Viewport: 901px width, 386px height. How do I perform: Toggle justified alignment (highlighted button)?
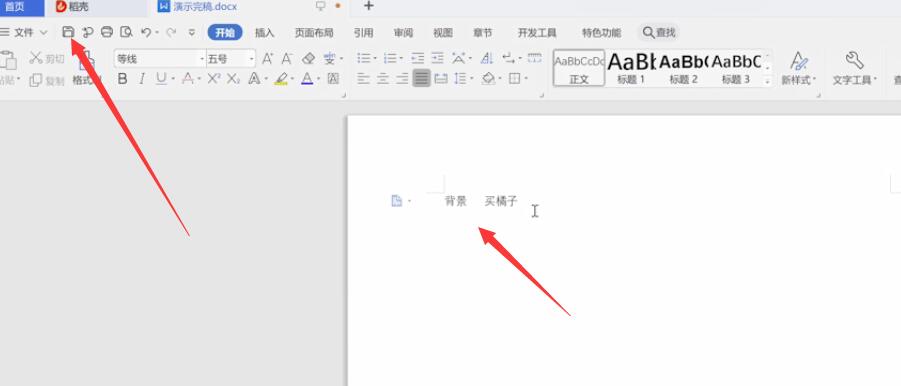pyautogui.click(x=422, y=78)
